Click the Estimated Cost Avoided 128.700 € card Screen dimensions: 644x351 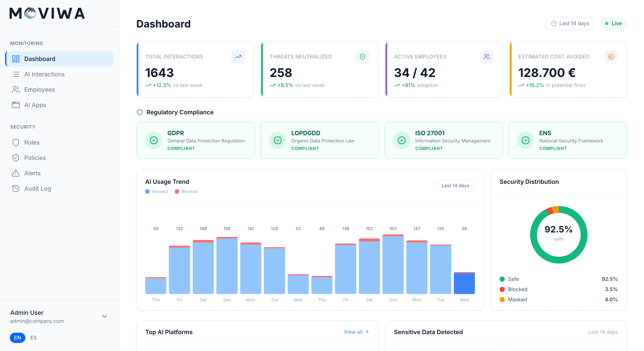coord(568,69)
